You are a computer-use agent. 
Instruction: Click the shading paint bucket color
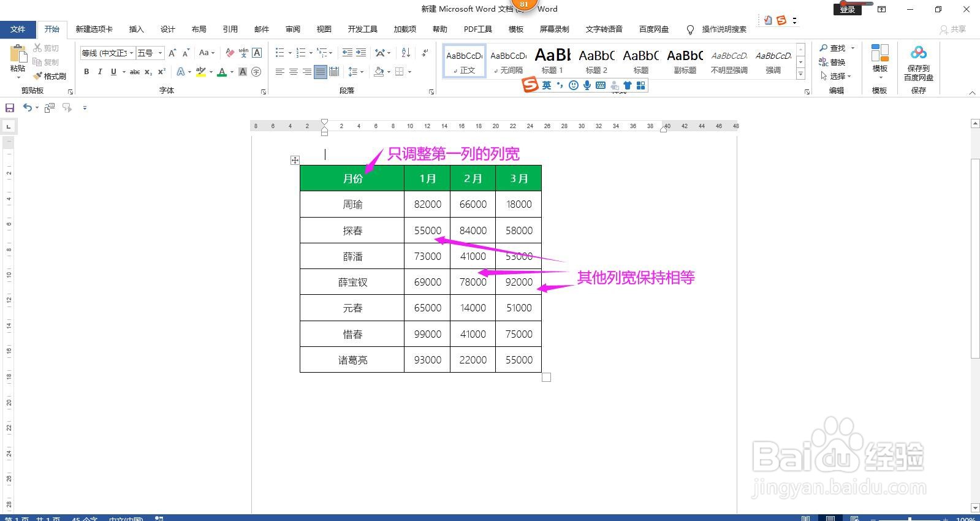[x=379, y=72]
